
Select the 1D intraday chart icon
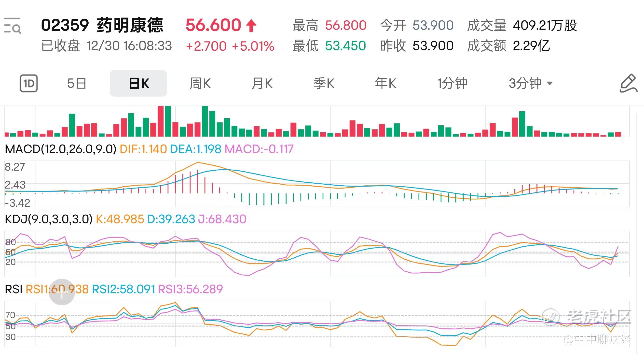coord(29,83)
